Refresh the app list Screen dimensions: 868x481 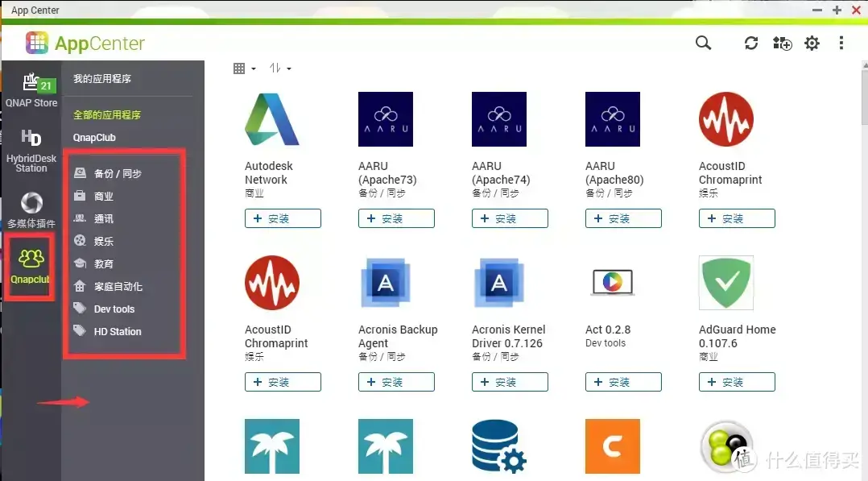pyautogui.click(x=750, y=43)
